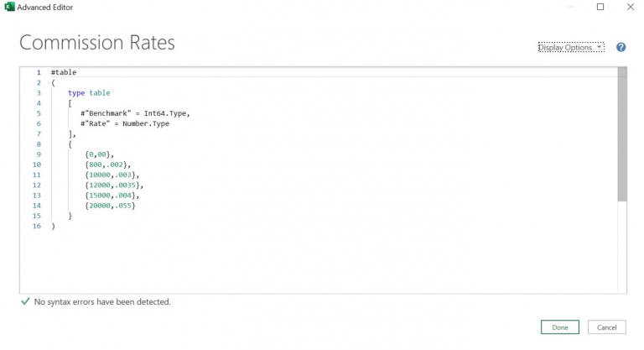Place cursor in the {800,.002} row
Viewport: 644px width, 350px height.
[107, 165]
